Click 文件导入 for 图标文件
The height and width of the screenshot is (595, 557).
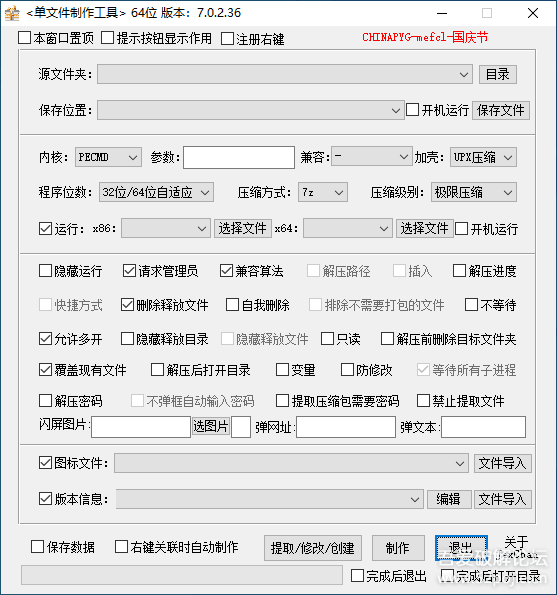[502, 463]
